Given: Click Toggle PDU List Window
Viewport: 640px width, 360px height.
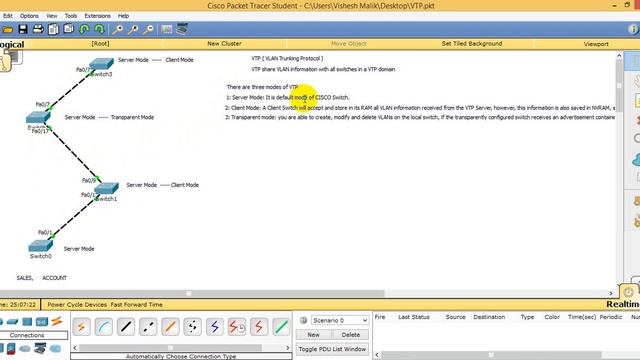Looking at the screenshot, I should click(332, 349).
